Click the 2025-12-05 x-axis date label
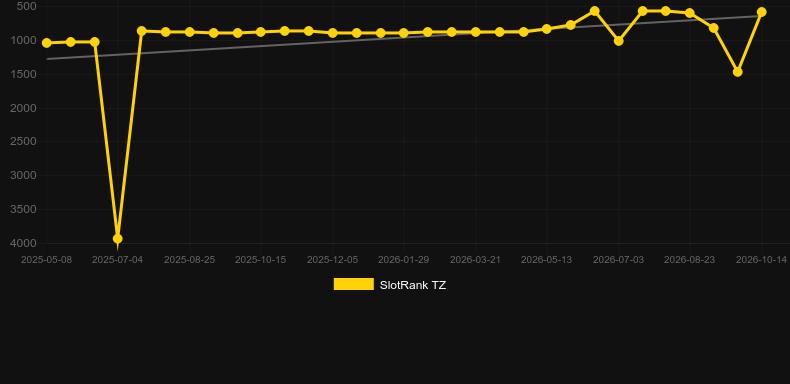790x384 pixels. tap(333, 260)
